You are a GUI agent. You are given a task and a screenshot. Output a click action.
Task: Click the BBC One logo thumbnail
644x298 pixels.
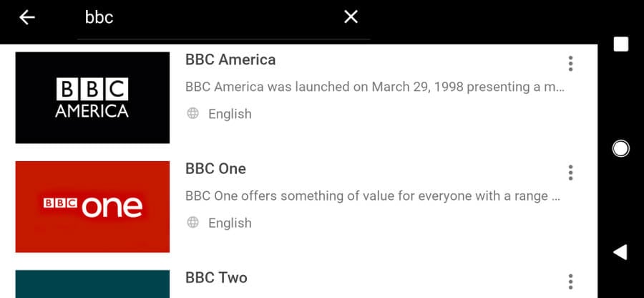[92, 207]
